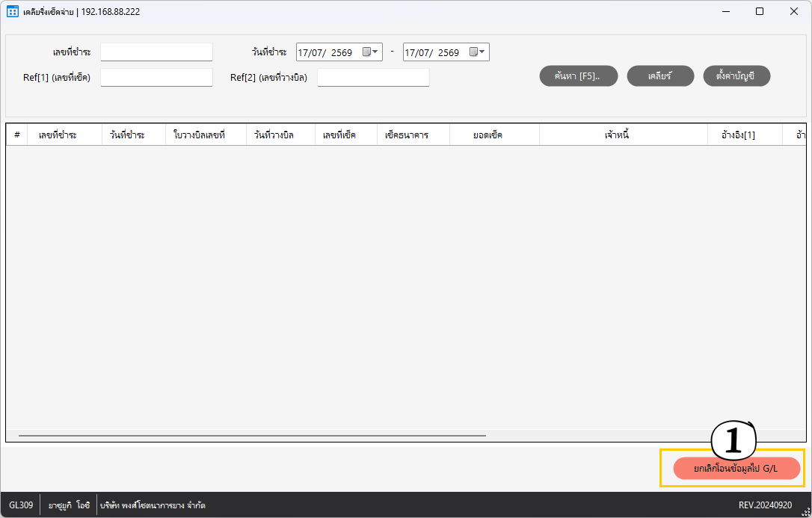
Task: Open calendar picker for end payment date
Action: (x=473, y=52)
